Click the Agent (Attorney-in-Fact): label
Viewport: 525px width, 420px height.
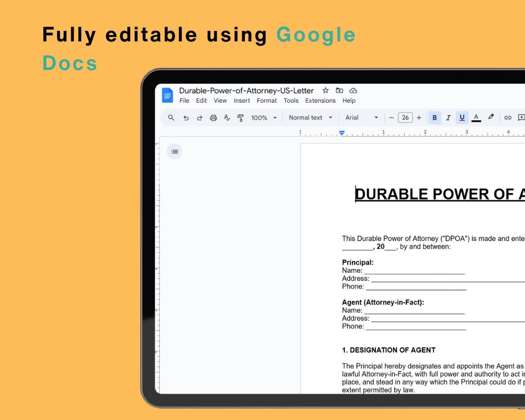click(383, 302)
